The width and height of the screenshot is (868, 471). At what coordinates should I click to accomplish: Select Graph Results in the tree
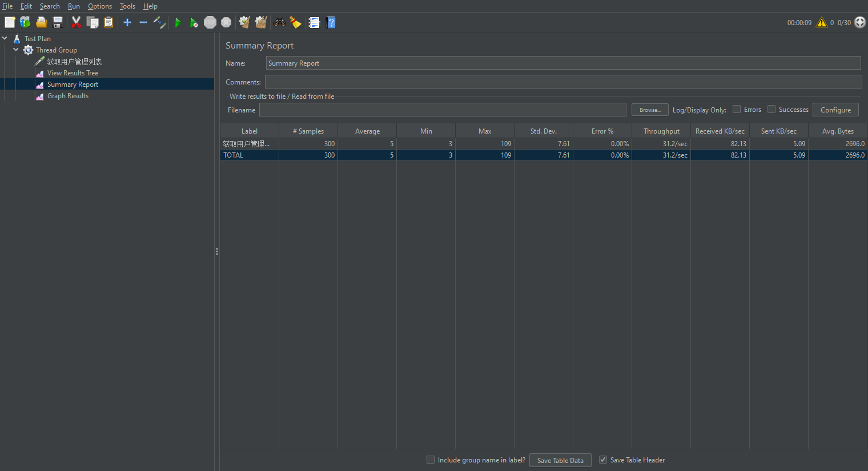click(68, 96)
